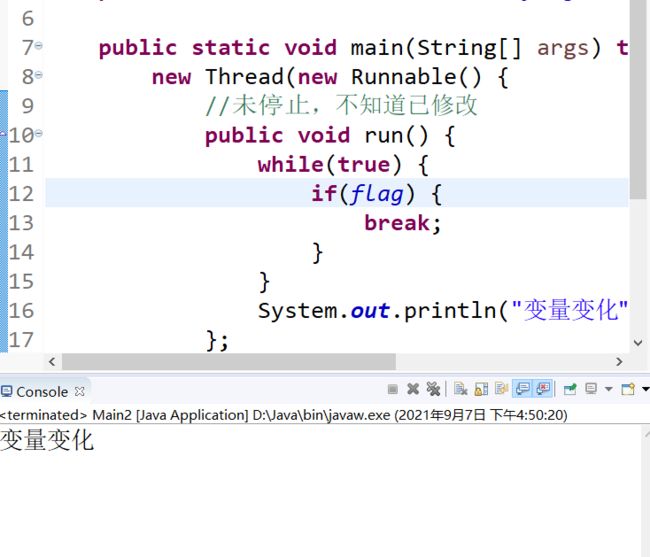Click the override marker beside line 10
This screenshot has height=557, width=650.
click(x=3, y=134)
